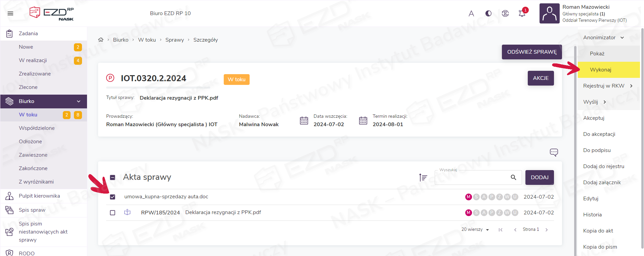Open the 20 wierszy rows dropdown
Image resolution: width=644 pixels, height=256 pixels.
coord(475,229)
